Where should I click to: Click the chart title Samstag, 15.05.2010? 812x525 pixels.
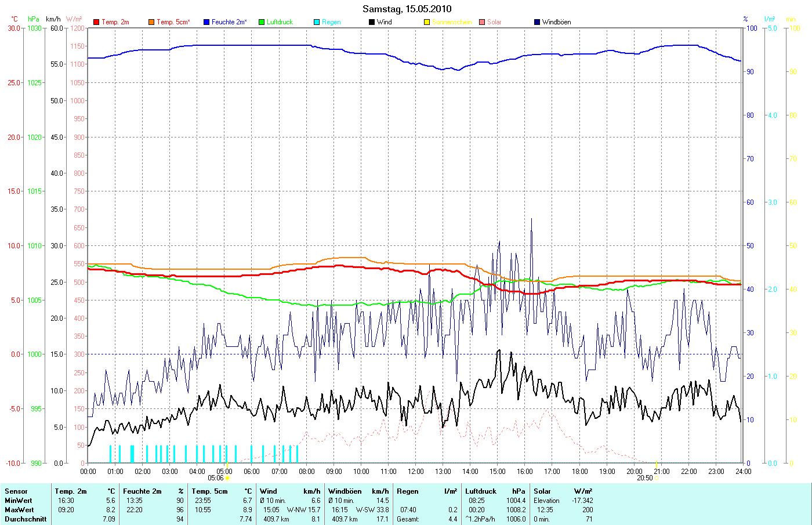[x=407, y=9]
